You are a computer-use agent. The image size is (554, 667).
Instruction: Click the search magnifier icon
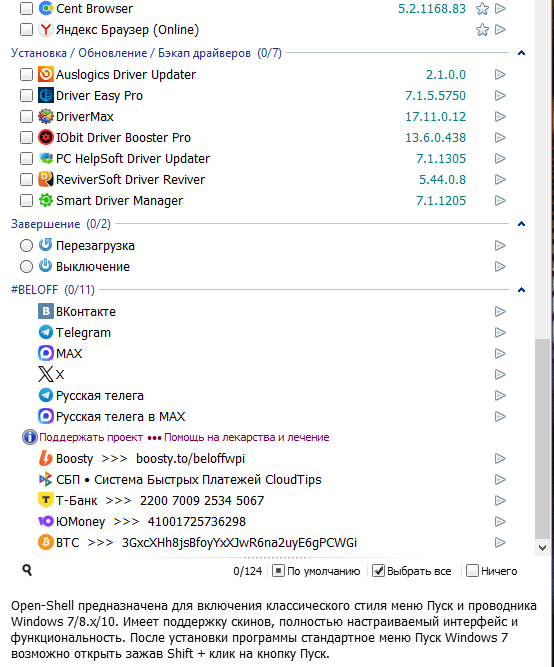point(27,570)
